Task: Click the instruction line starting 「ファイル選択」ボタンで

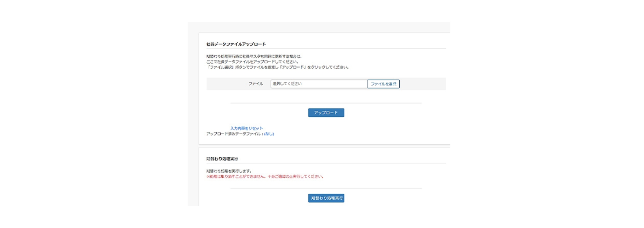Action: (x=278, y=67)
